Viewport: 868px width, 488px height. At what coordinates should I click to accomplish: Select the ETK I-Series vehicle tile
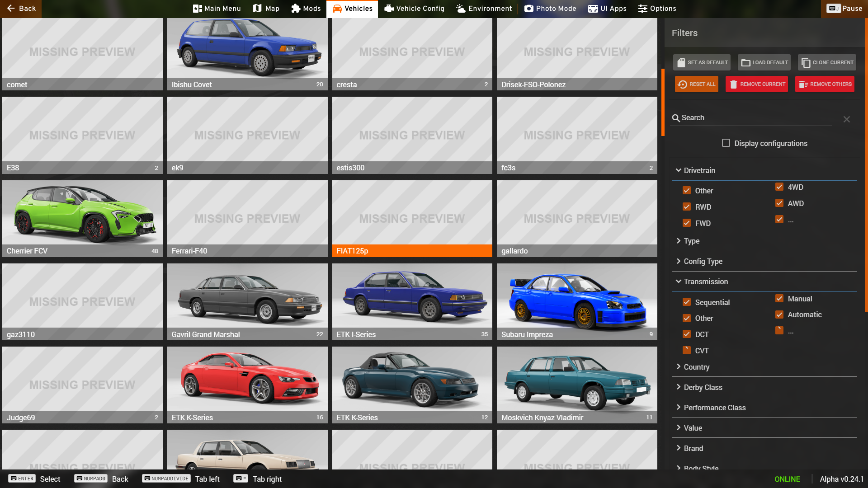click(412, 302)
